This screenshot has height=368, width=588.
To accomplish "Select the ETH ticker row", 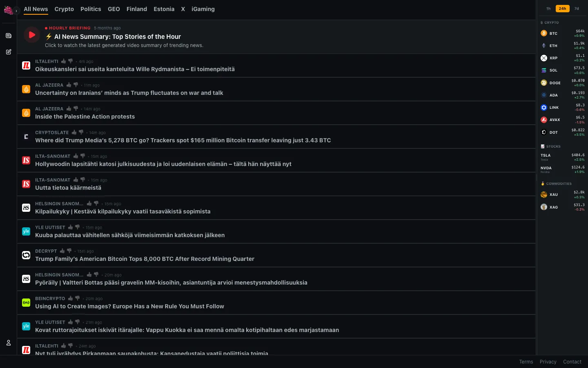I will click(x=563, y=46).
